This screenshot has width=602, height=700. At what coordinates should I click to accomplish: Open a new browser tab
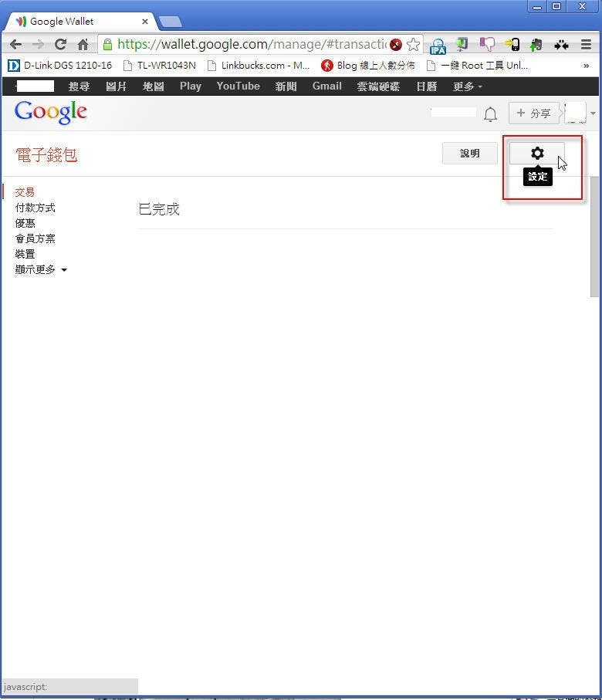[x=170, y=22]
